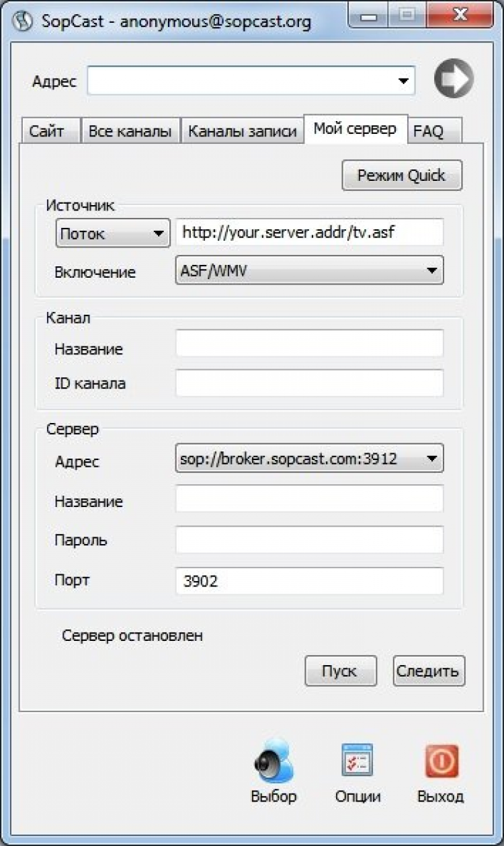
Task: Click the Порт label
Action: (x=72, y=580)
